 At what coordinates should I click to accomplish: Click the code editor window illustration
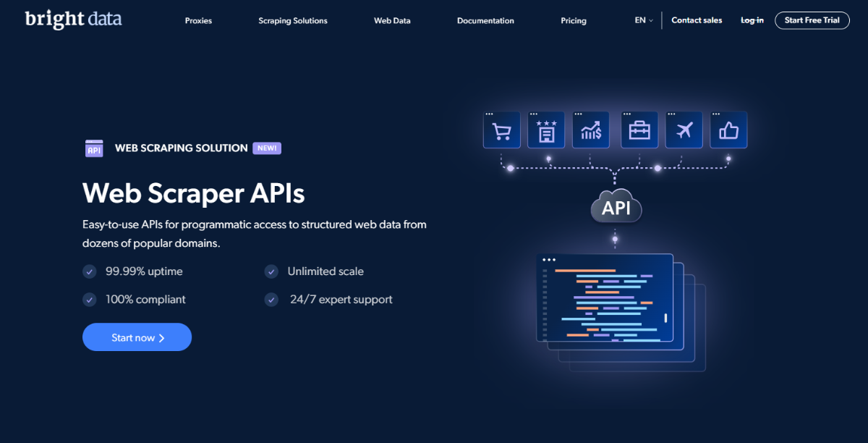click(x=605, y=298)
